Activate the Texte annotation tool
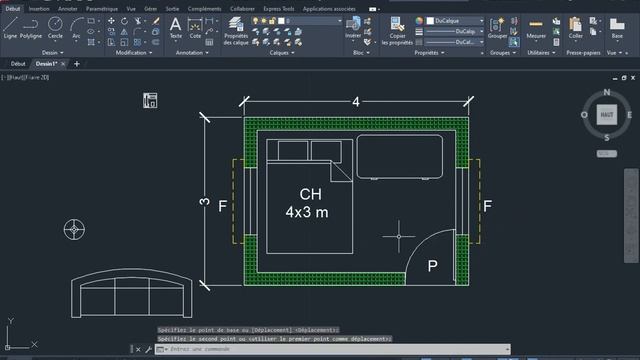 [176, 28]
